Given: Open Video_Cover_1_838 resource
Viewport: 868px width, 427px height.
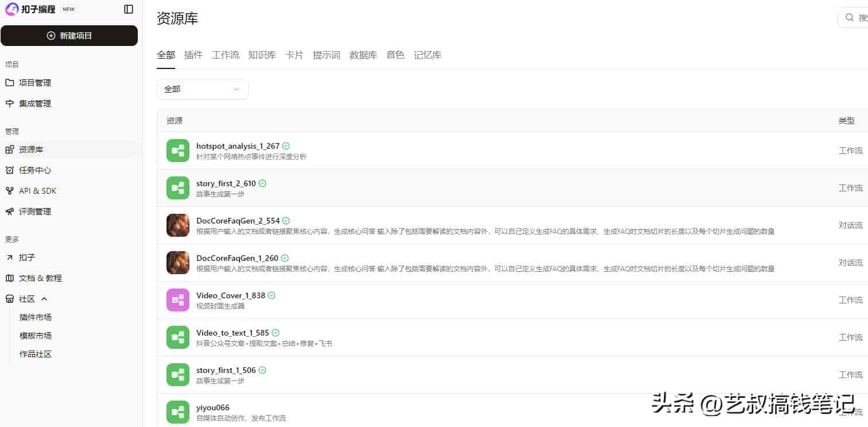Looking at the screenshot, I should 231,295.
